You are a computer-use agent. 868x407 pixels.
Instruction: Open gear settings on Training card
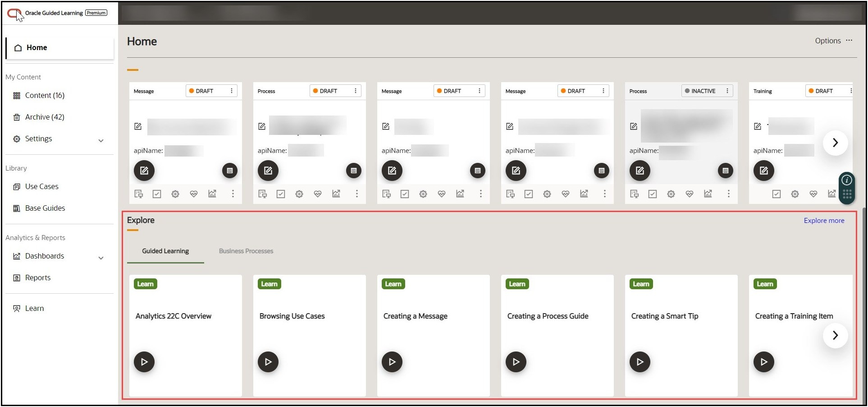click(795, 194)
